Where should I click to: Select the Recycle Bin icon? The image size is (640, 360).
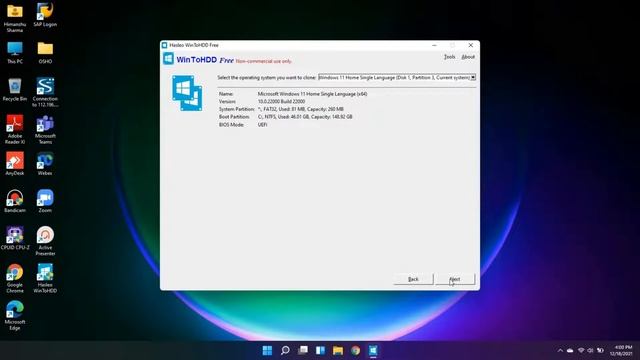pos(15,90)
